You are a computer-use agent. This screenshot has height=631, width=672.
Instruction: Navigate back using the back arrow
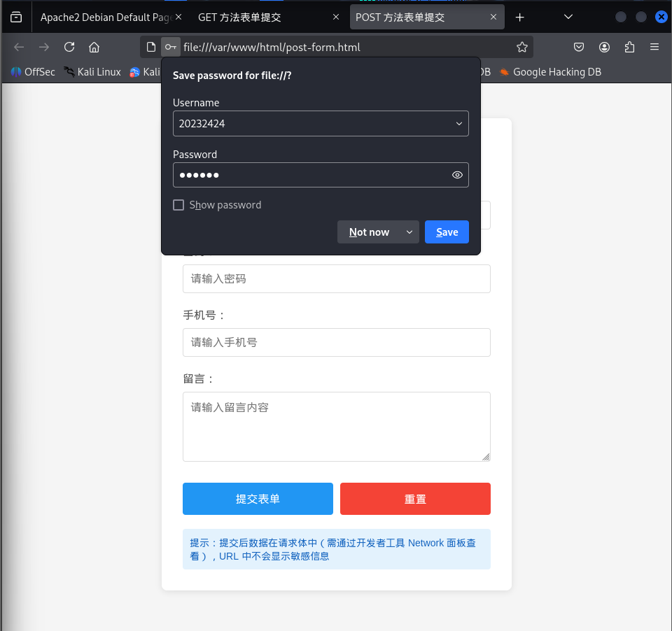tap(18, 47)
